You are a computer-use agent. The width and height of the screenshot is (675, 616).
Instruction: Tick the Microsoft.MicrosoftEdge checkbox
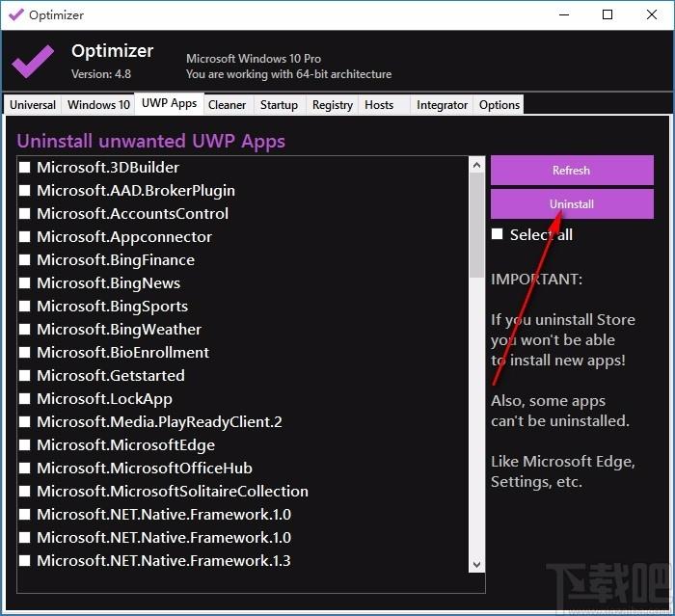[x=25, y=444]
